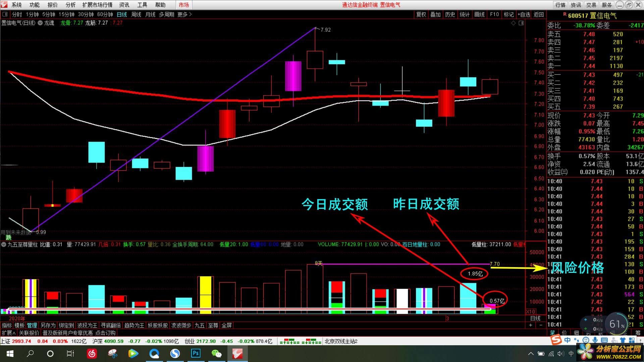Click the 行情 button
Image resolution: width=644 pixels, height=362 pixels.
pos(560,5)
